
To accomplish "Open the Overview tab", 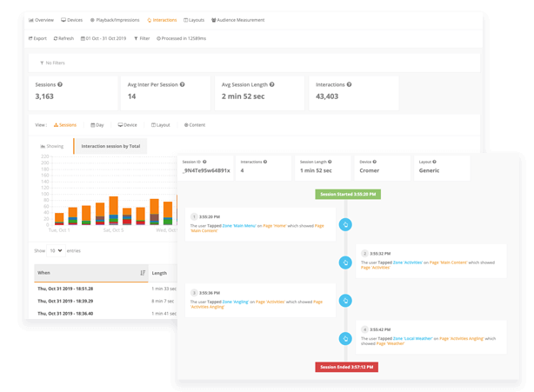I will tap(41, 20).
